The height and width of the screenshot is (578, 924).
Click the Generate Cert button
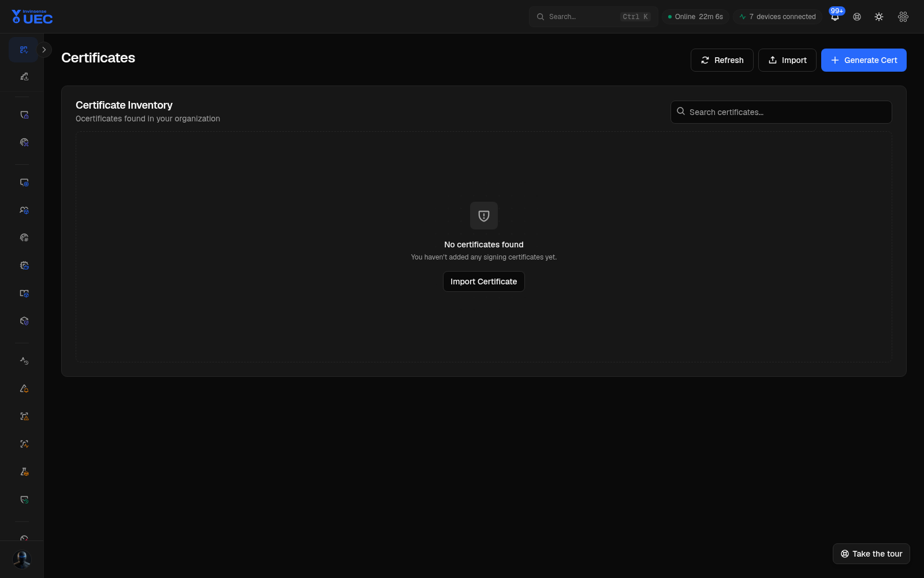coord(864,60)
